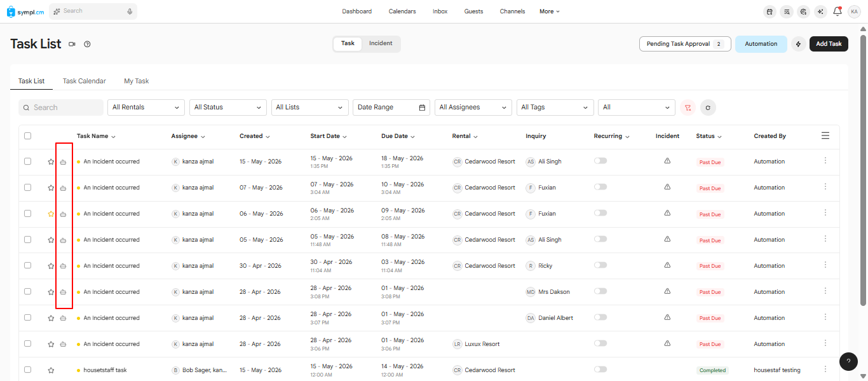Sort by Due Date column
This screenshot has height=381, width=868.
pos(399,136)
